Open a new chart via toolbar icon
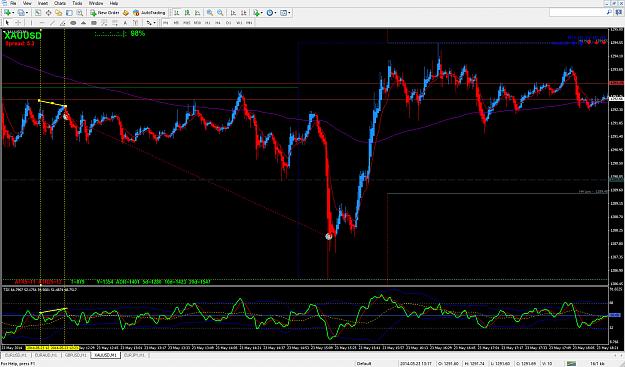Image resolution: width=625 pixels, height=367 pixels. pos(7,13)
